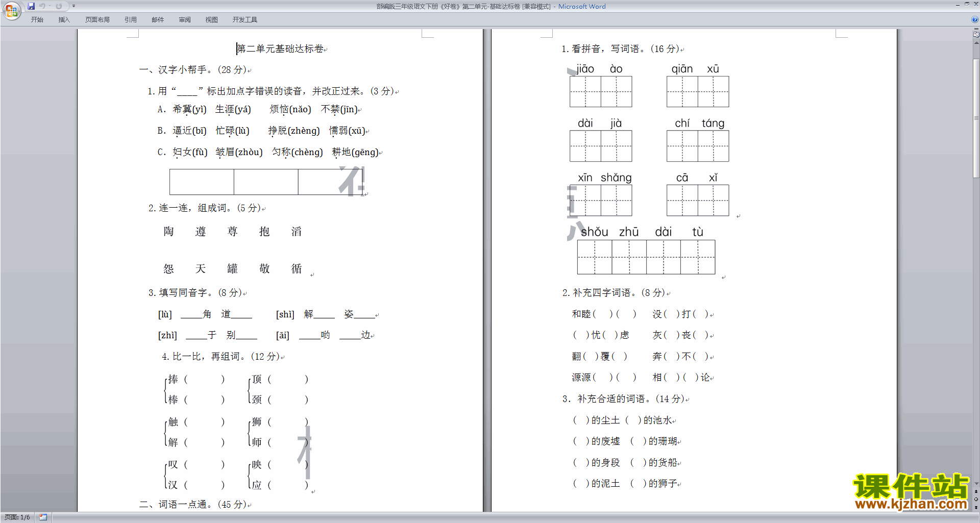Click the heading 2. 补充四字词语。(8 分)
This screenshot has height=523, width=980.
pyautogui.click(x=614, y=293)
